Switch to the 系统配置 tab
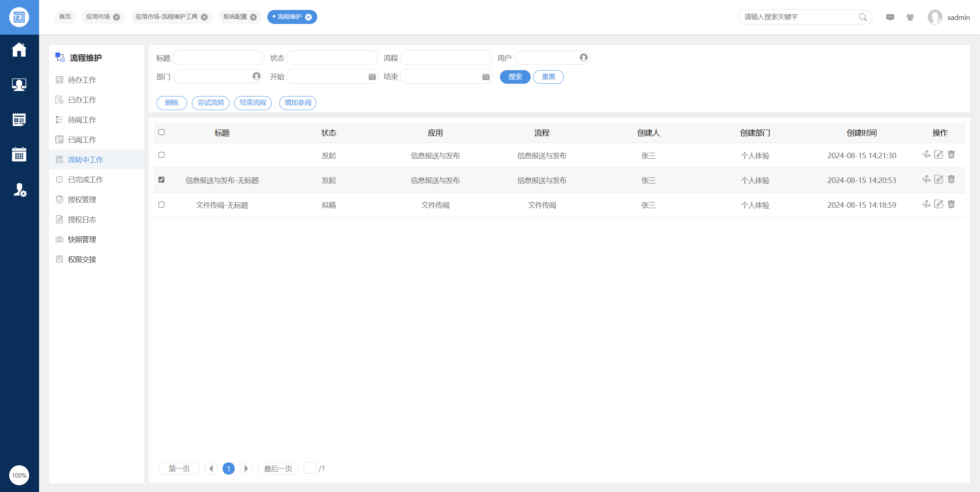Screen dimensions: 980x492 (x=235, y=17)
